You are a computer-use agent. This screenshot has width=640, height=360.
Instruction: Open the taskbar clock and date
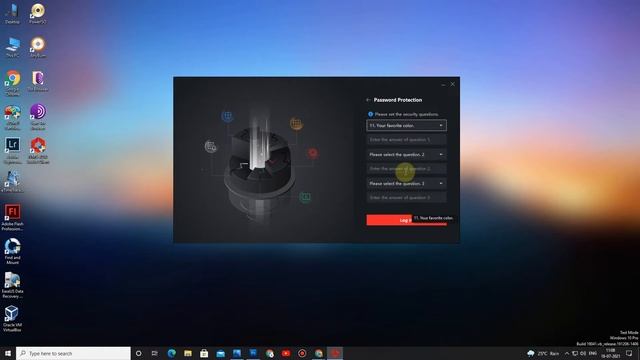(611, 353)
